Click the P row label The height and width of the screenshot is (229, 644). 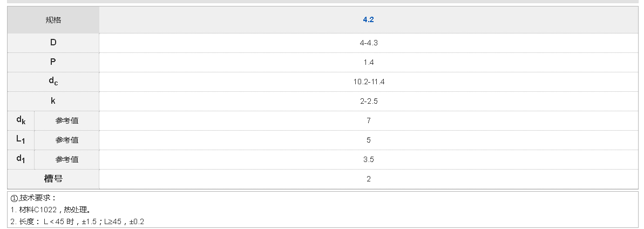53,62
